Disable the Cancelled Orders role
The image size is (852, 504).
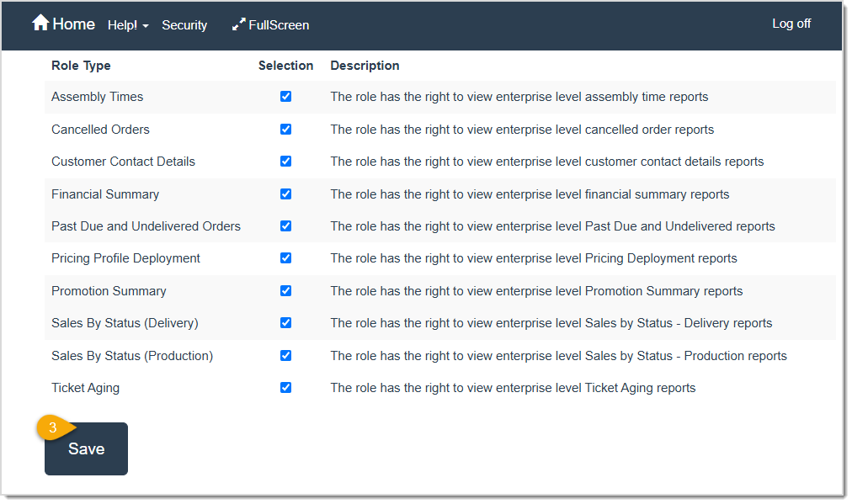coord(285,129)
